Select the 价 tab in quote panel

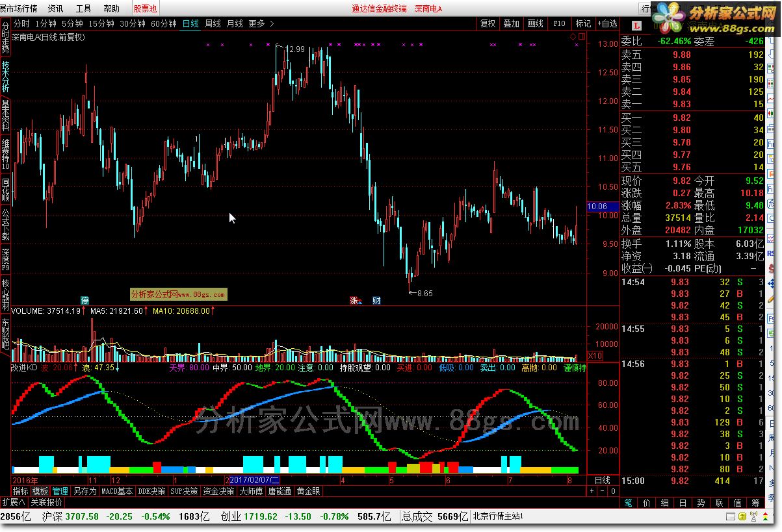pos(647,503)
